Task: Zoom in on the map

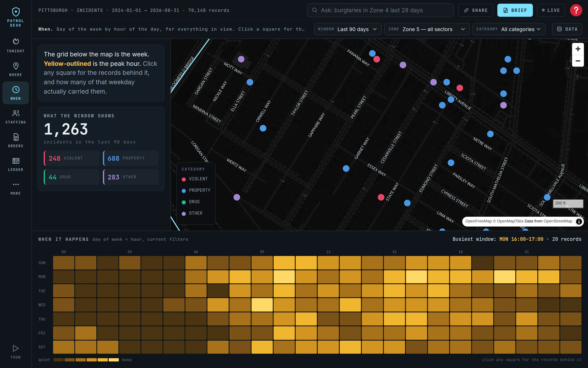Action: tap(578, 49)
